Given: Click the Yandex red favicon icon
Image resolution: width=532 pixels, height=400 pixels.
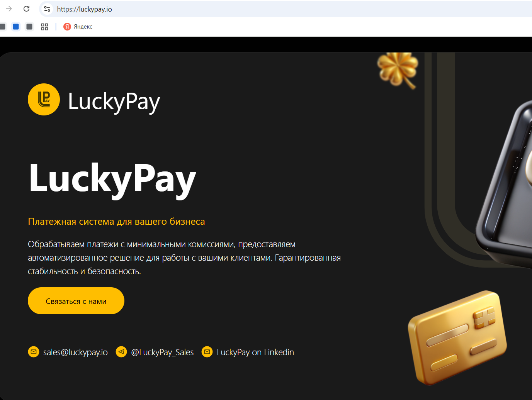Looking at the screenshot, I should point(67,27).
